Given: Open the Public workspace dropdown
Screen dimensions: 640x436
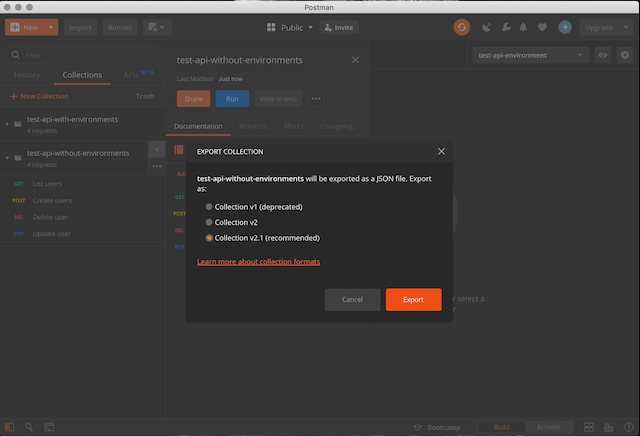Looking at the screenshot, I should [297, 27].
